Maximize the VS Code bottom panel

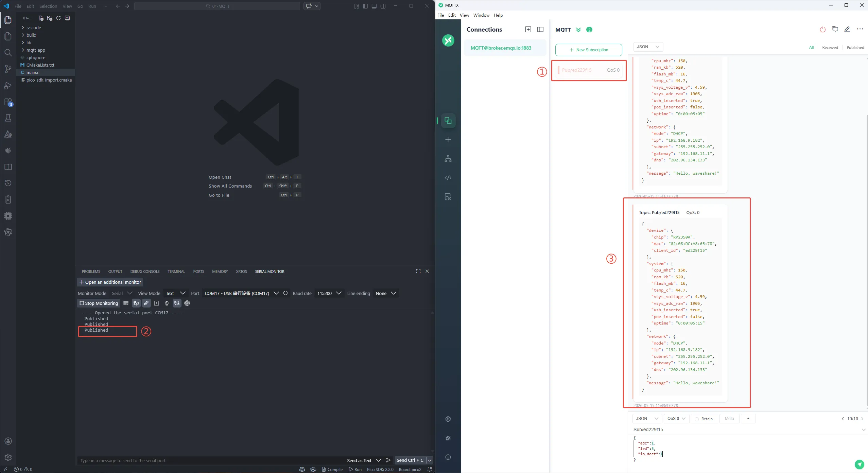click(x=418, y=271)
